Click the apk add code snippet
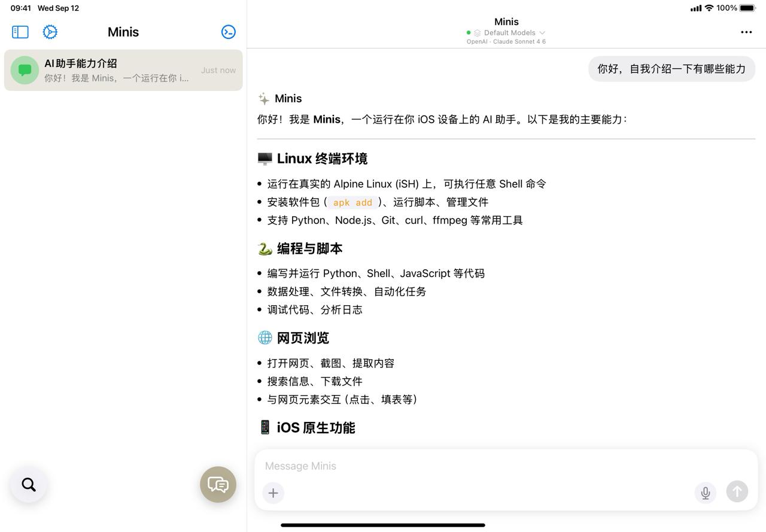766x532 pixels. point(352,202)
